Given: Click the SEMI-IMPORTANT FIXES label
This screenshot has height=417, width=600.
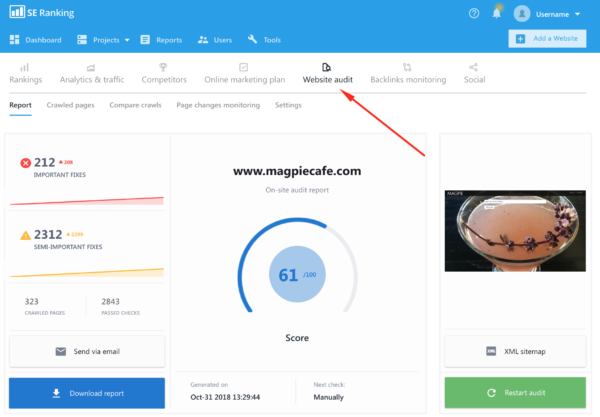Looking at the screenshot, I should (68, 247).
